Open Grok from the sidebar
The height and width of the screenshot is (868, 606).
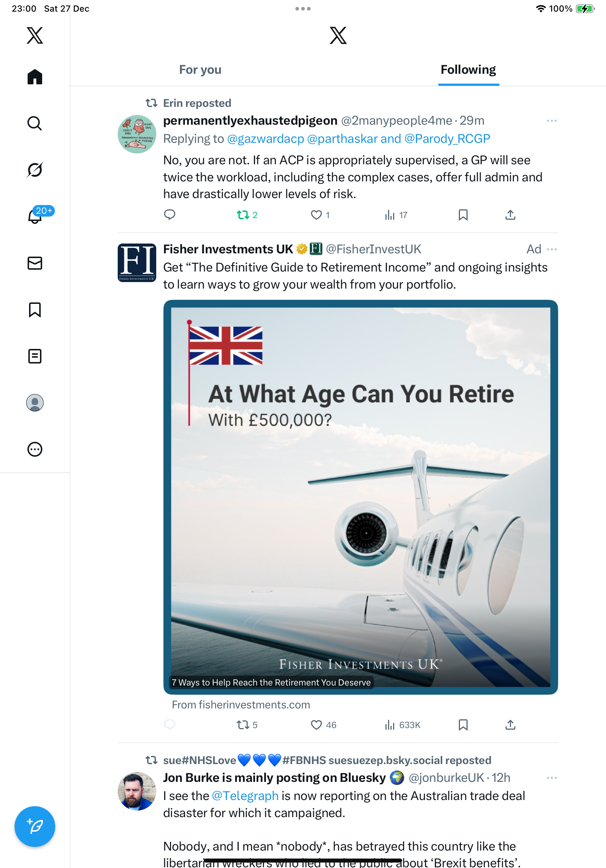pyautogui.click(x=35, y=170)
